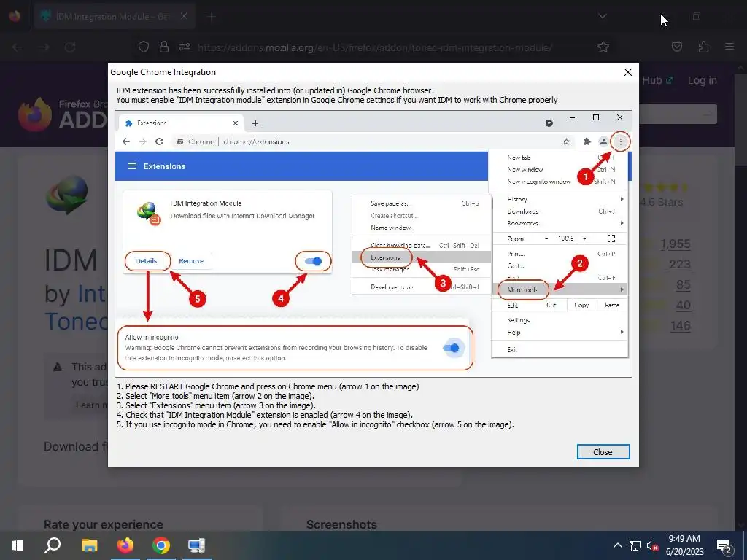Open the Hub link on the add-ons page
The image size is (747, 560).
click(x=658, y=80)
